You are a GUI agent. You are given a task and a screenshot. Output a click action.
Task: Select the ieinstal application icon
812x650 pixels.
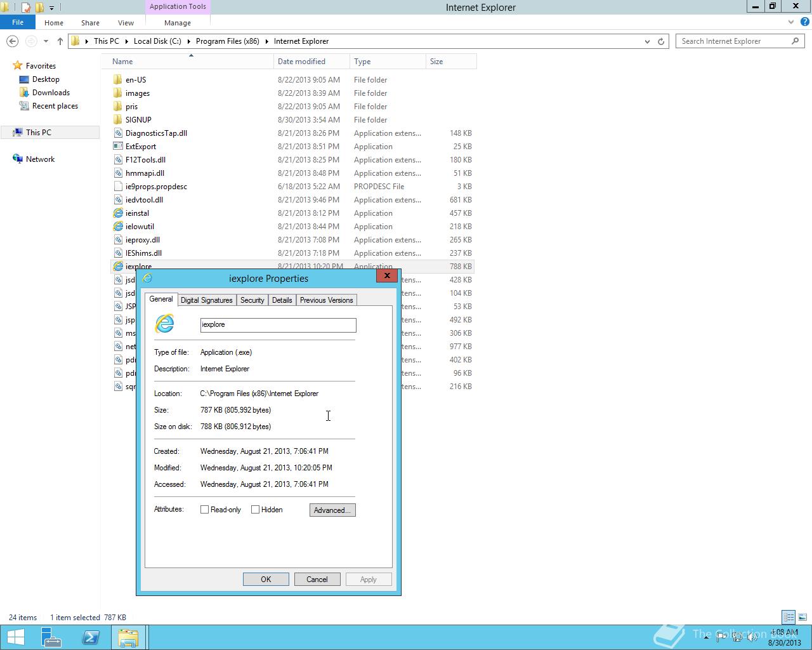pos(117,213)
